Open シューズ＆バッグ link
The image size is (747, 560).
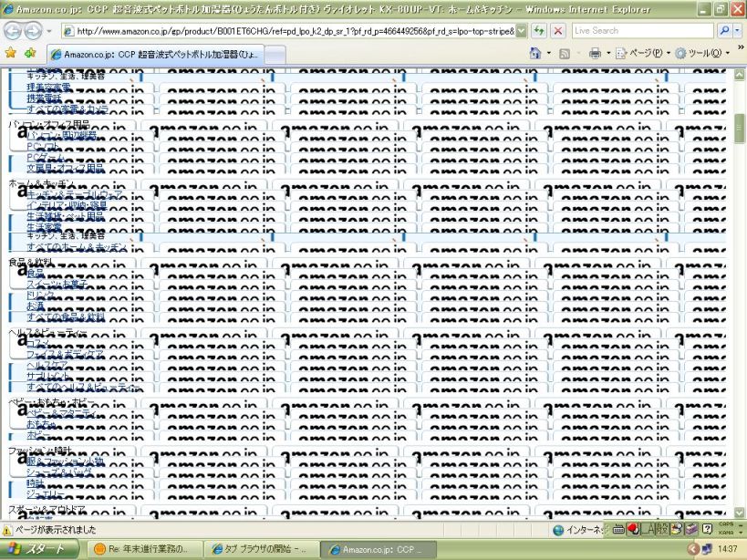(59, 472)
